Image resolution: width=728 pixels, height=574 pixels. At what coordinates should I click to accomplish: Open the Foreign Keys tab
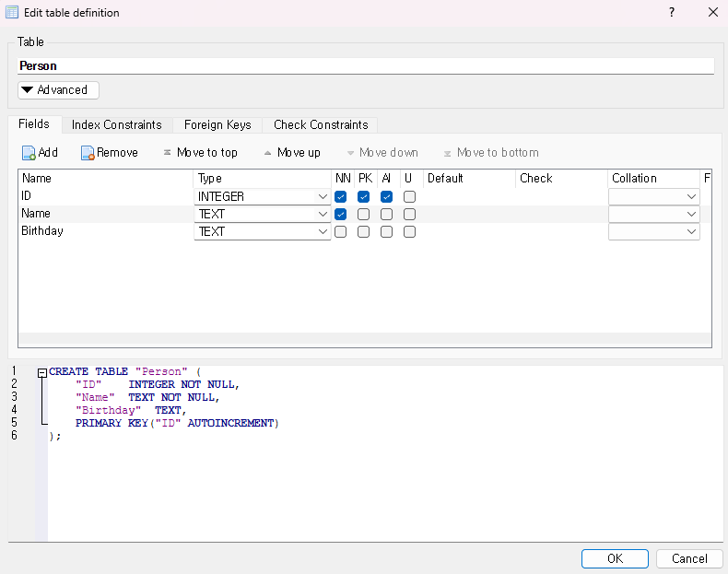[217, 124]
